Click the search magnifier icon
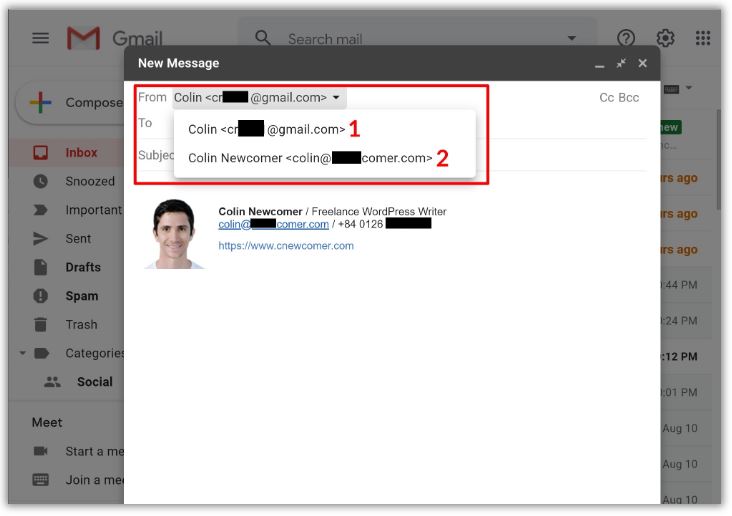 coord(263,38)
